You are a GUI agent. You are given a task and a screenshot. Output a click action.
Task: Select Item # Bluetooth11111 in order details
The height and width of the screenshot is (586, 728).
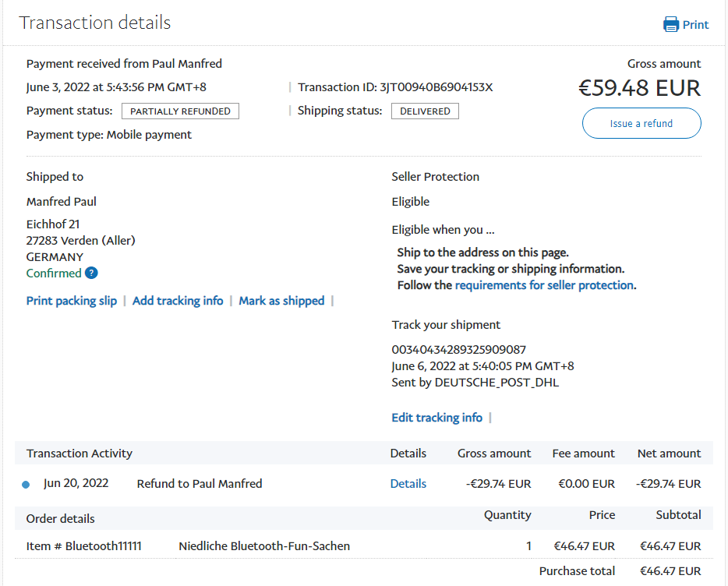click(84, 546)
